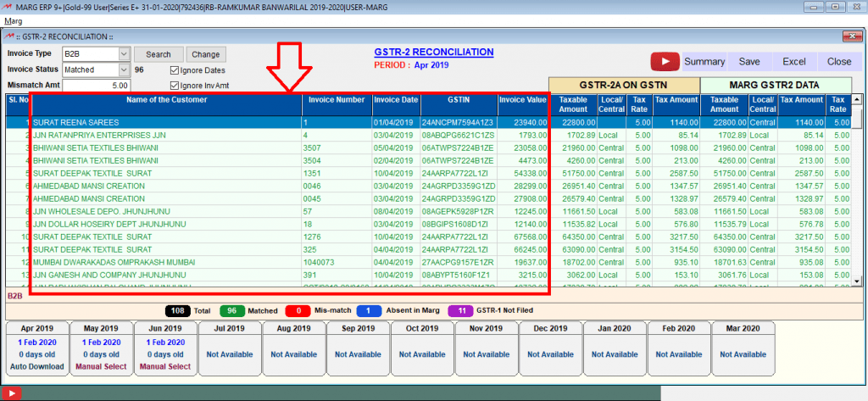This screenshot has width=868, height=401.
Task: Click the MARG GSTR2 DATA section header
Action: [775, 86]
